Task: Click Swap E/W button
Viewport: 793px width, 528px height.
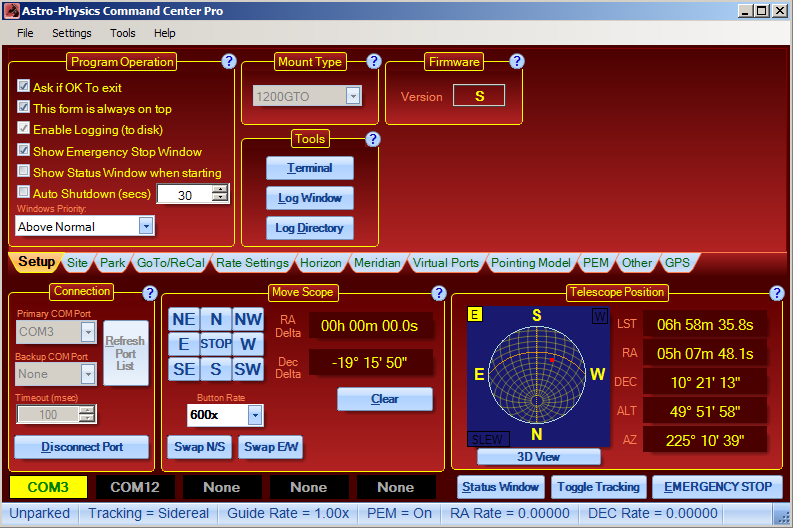Action: [271, 447]
